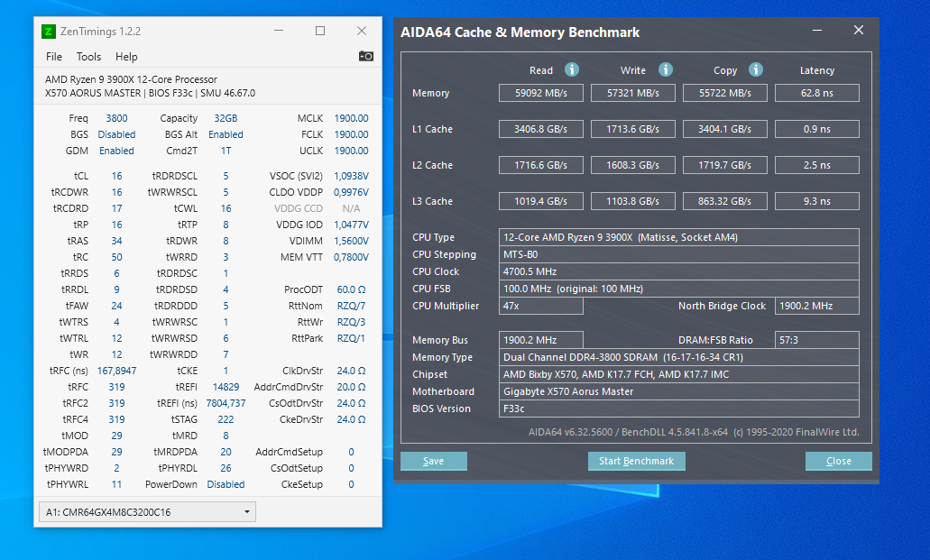Viewport: 930px width, 560px height.
Task: Take a ZenTimings screenshot with camera icon
Action: [x=366, y=56]
